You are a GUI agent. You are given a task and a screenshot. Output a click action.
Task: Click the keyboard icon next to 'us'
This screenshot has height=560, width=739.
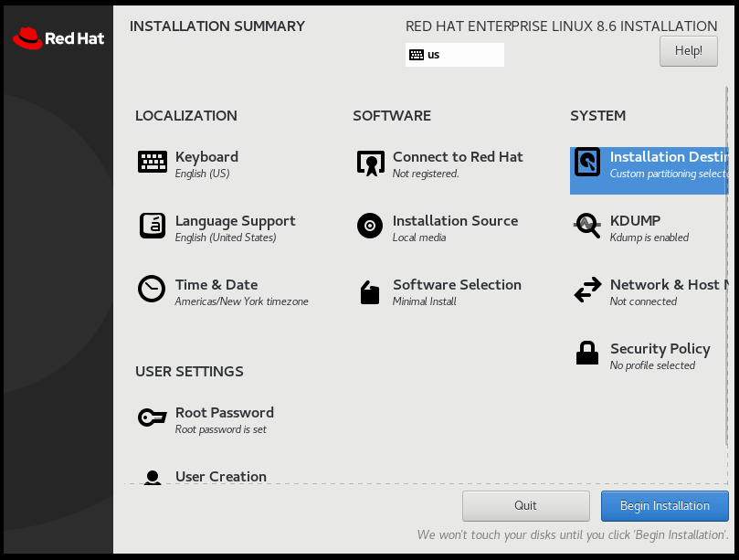(417, 55)
